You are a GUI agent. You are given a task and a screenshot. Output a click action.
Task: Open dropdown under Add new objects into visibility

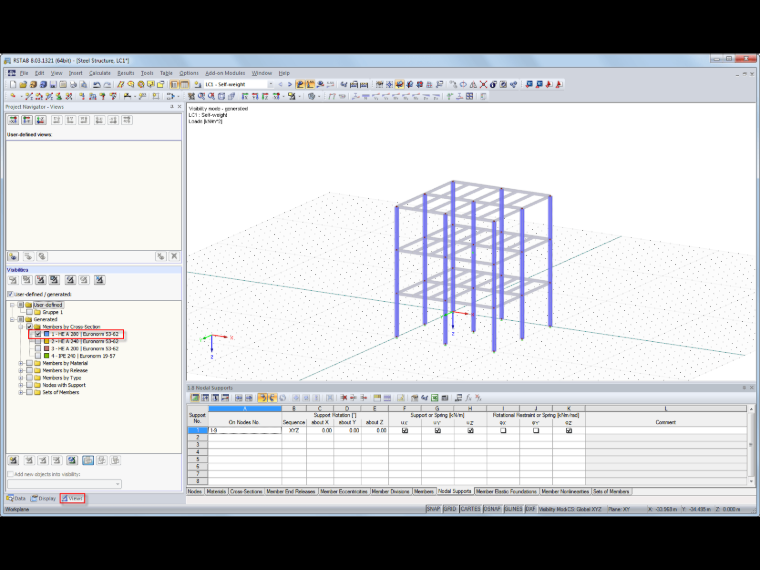point(117,484)
